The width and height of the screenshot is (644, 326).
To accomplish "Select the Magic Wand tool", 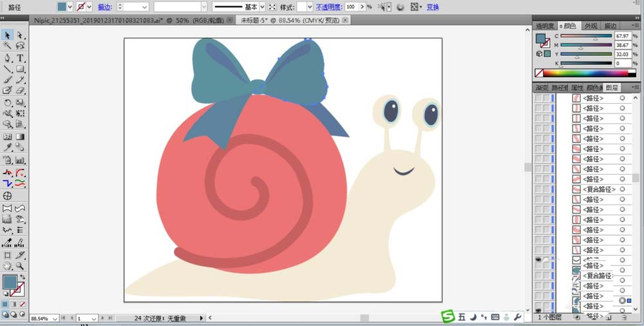I will tap(7, 46).
